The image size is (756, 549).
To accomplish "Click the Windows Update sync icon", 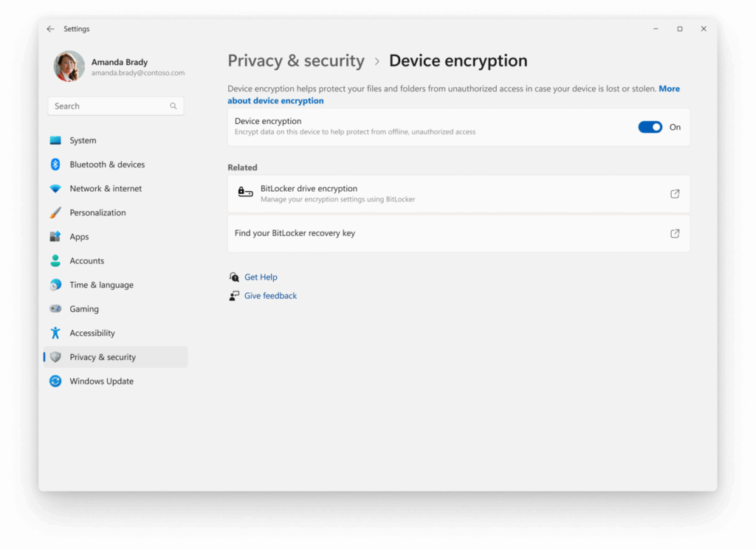I will pos(55,381).
